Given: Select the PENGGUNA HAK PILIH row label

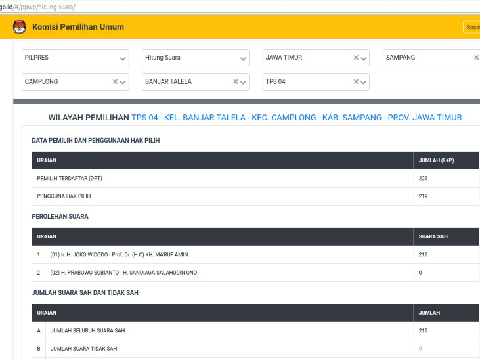Looking at the screenshot, I should [x=64, y=196].
